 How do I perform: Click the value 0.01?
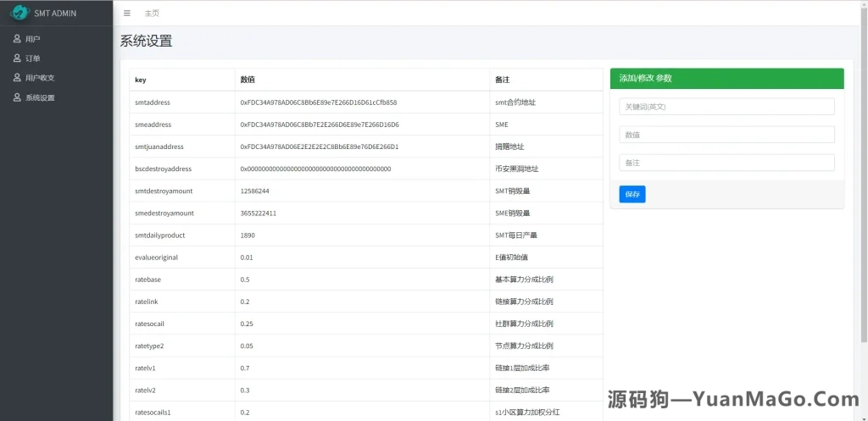click(247, 258)
